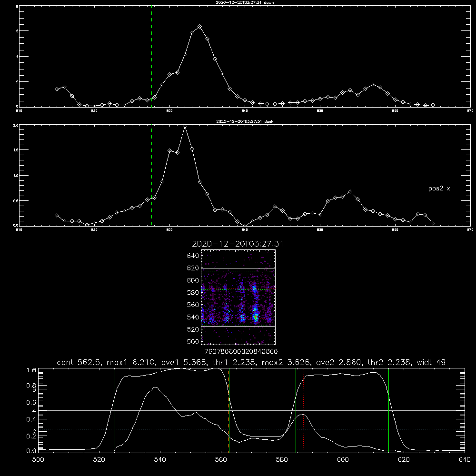Viewport: 476px width, 476px height.
Task: Click the x-axis label '540' of the bottom plot
Action: [x=160, y=460]
